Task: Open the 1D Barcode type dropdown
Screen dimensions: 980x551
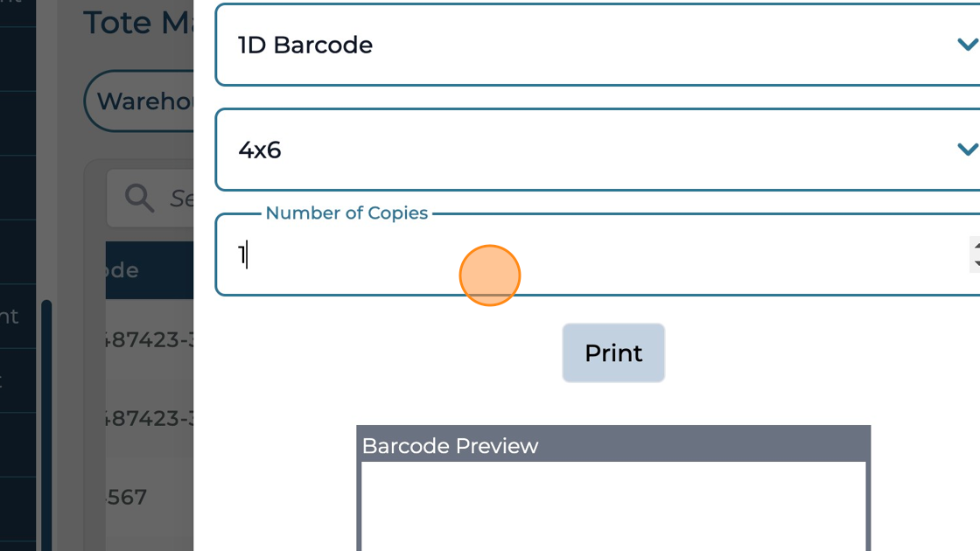Action: pos(595,45)
